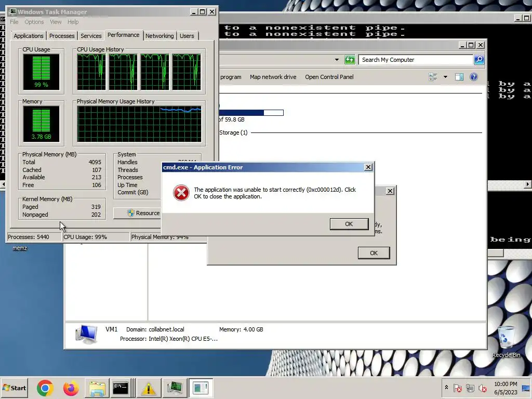Click the first CPU Usage History graph

click(91, 72)
